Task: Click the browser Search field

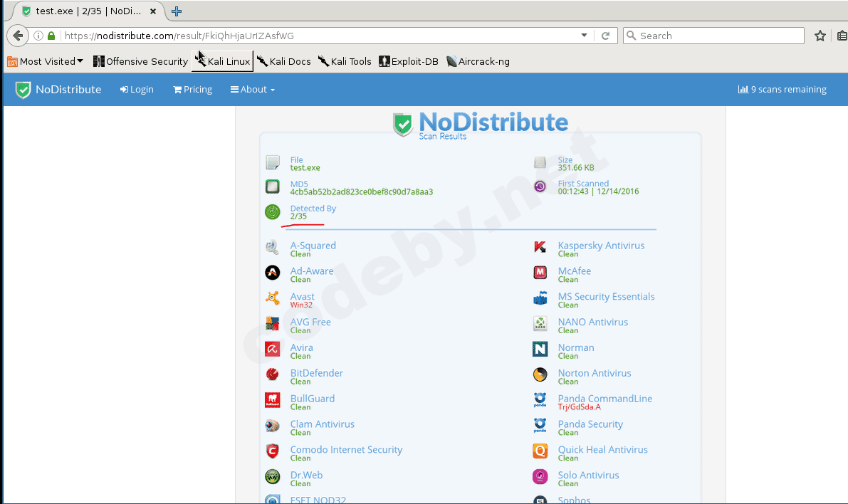Action: click(714, 36)
